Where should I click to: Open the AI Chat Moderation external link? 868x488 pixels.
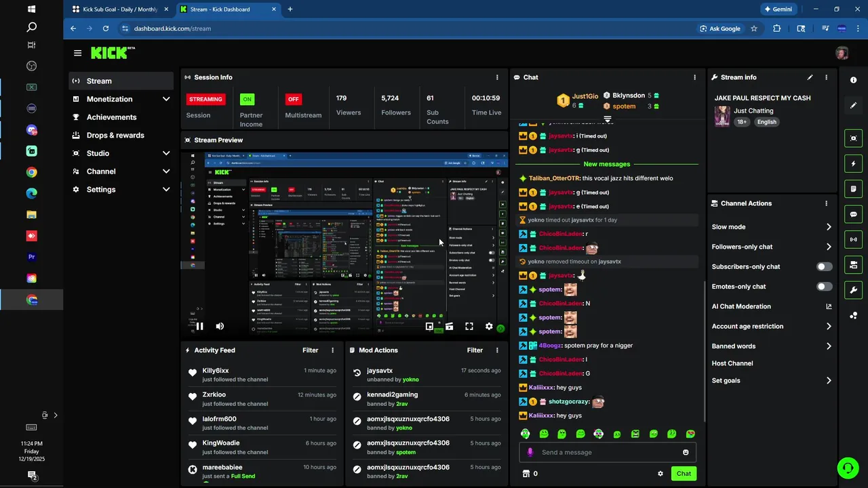click(829, 306)
